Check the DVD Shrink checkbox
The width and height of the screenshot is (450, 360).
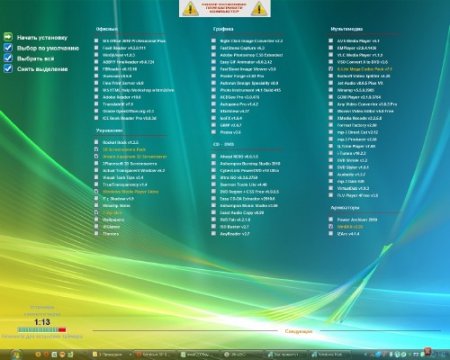331,160
